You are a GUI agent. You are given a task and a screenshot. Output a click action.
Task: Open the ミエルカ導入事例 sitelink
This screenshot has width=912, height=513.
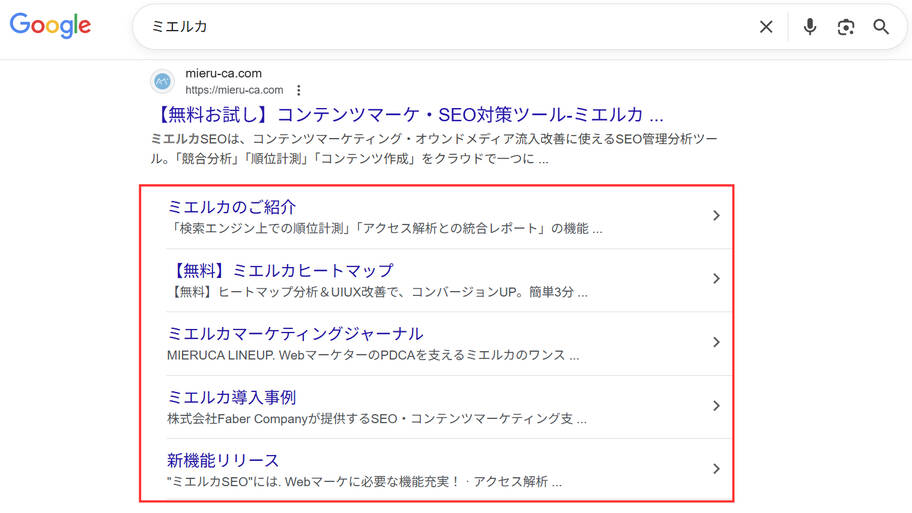(232, 397)
